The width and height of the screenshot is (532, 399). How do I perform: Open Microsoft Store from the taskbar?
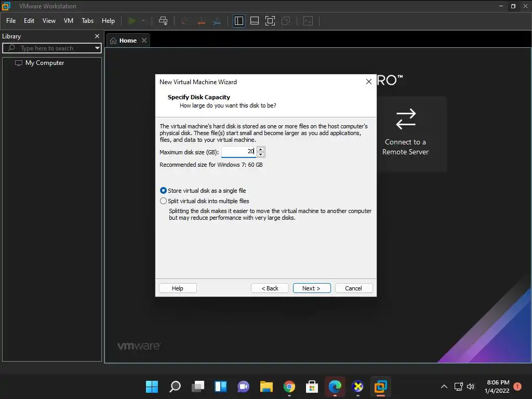[x=312, y=387]
